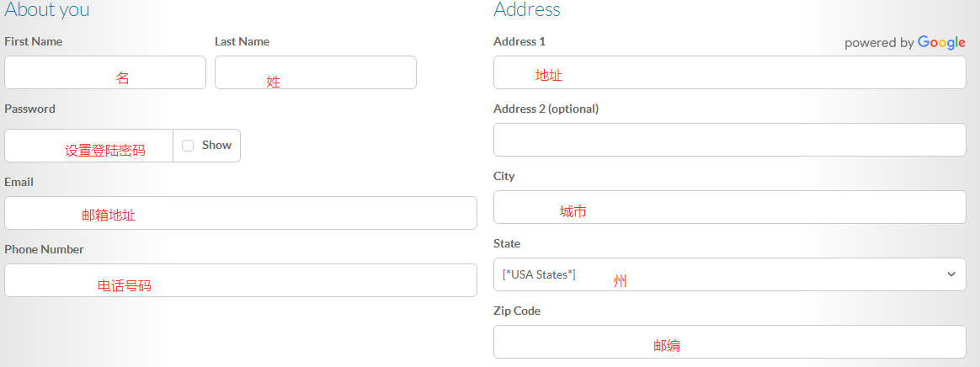Click the "Address" section heading
The height and width of the screenshot is (367, 980).
(x=527, y=10)
